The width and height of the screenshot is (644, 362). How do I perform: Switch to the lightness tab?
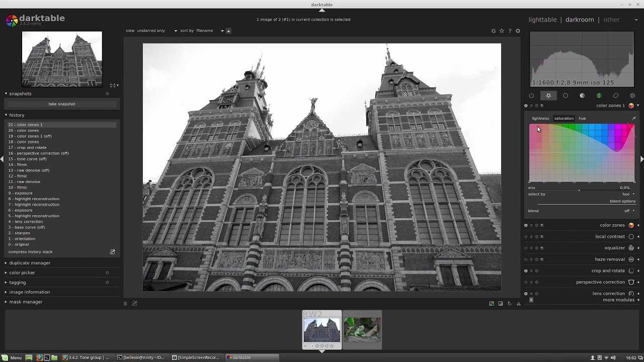(540, 119)
